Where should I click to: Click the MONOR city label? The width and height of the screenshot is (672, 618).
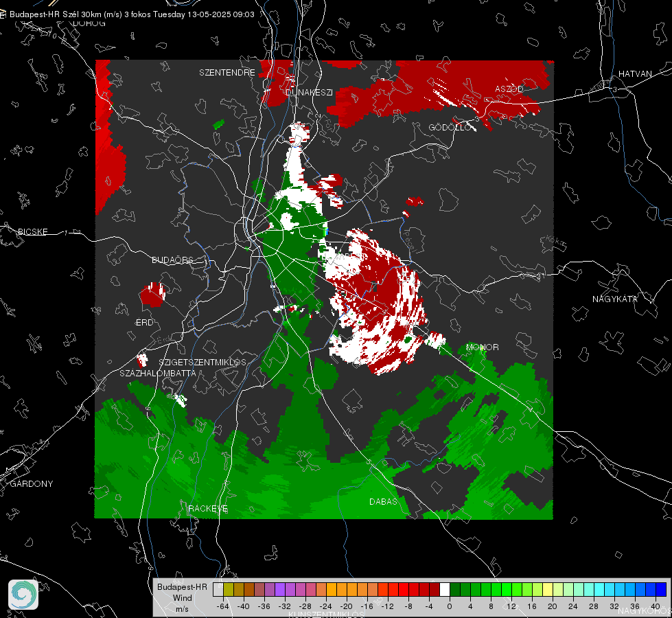click(482, 347)
